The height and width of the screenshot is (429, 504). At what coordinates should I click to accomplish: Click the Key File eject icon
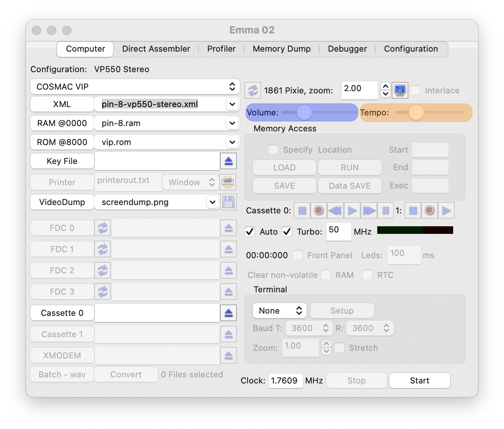click(228, 161)
